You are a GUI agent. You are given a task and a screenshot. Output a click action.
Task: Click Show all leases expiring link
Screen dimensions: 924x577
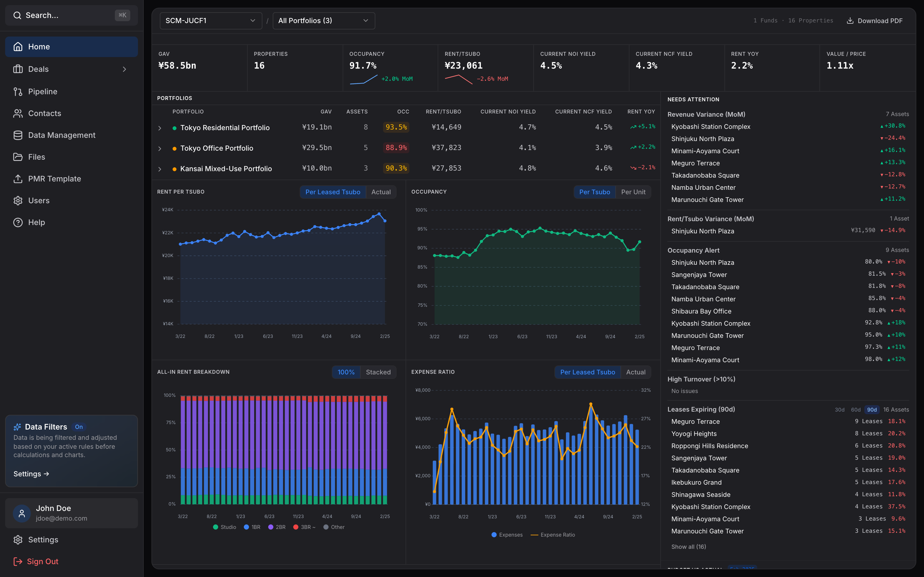689,547
